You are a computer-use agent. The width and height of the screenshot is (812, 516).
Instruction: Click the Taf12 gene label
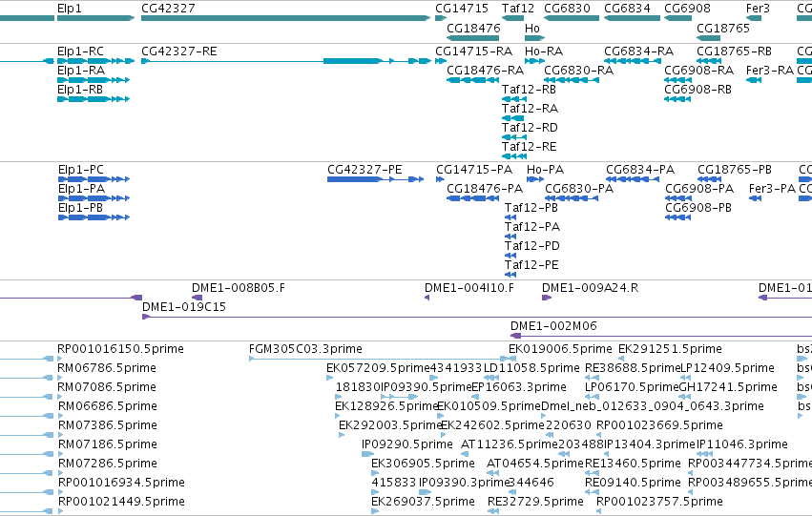pos(518,9)
